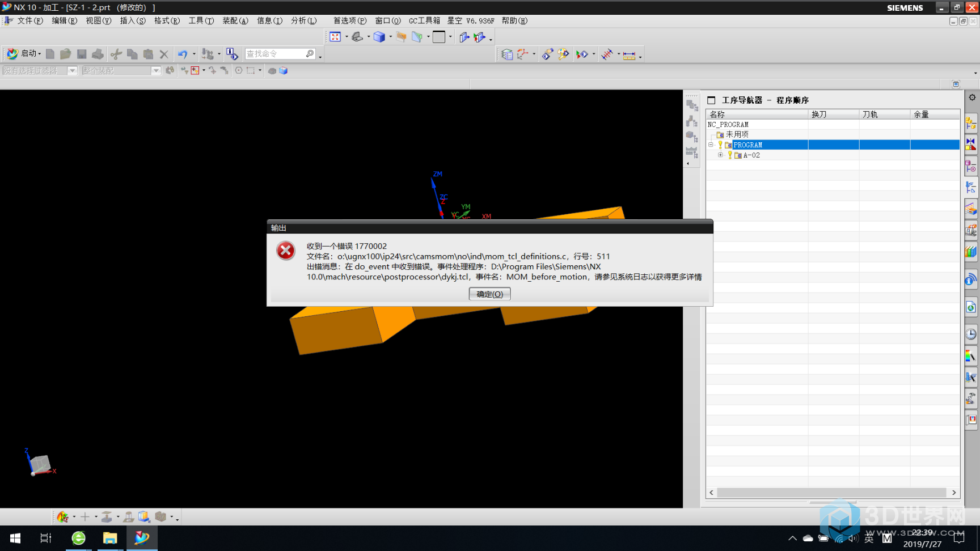The image size is (980, 551).
Task: Click the Save disk icon
Action: pyautogui.click(x=82, y=54)
